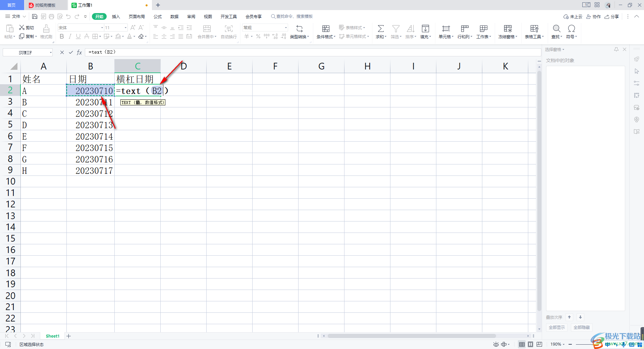This screenshot has height=349, width=644.
Task: Click the Decrease font size icon
Action: (141, 28)
